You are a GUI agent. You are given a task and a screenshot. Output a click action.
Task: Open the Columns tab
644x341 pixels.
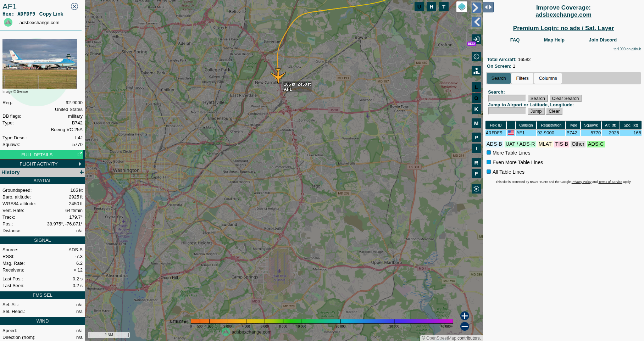548,78
